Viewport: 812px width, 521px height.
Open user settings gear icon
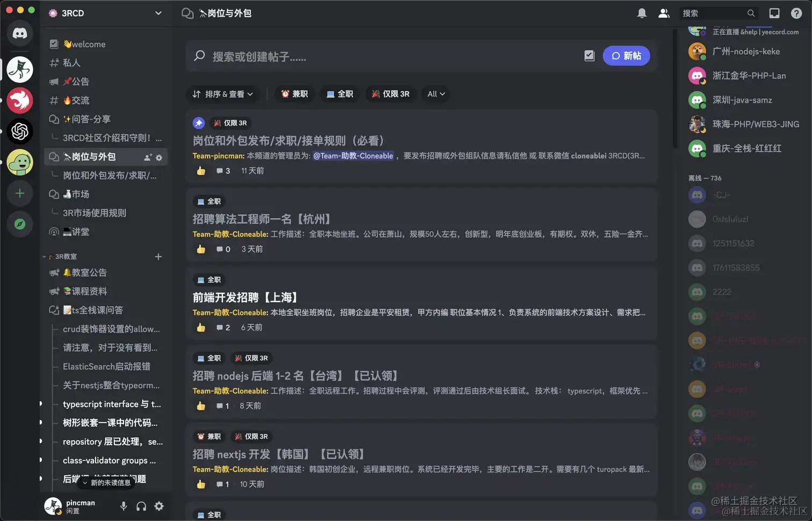pyautogui.click(x=159, y=506)
